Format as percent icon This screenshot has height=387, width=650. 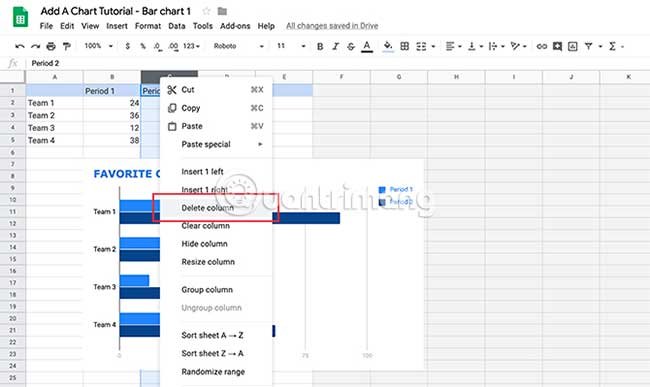coord(143,46)
